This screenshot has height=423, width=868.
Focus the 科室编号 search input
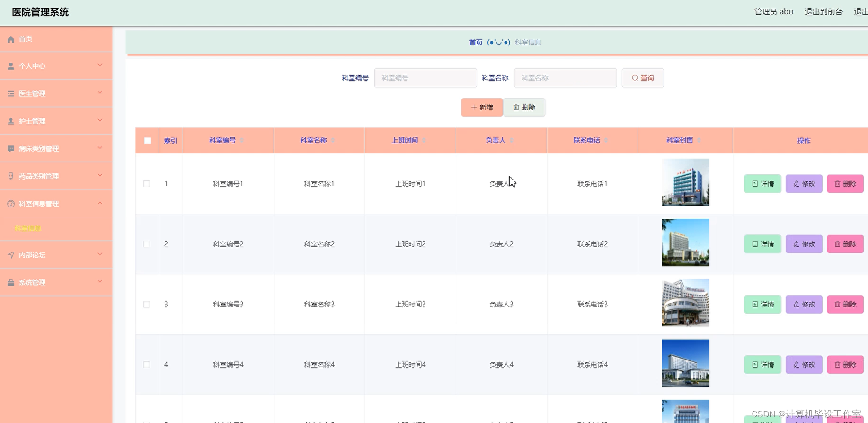point(425,78)
